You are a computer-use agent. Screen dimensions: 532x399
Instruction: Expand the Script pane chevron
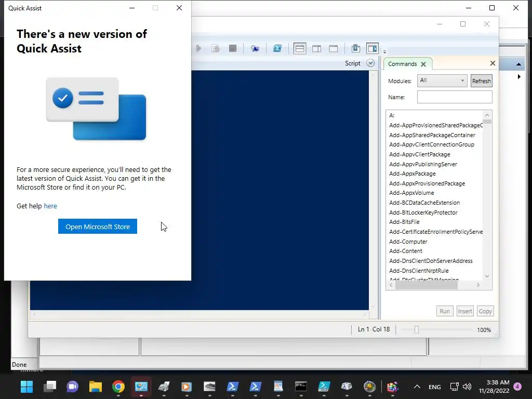[370, 63]
